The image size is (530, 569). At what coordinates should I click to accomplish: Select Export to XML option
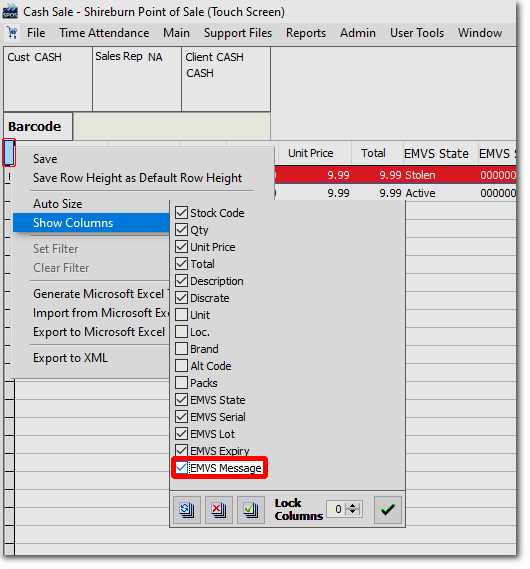(70, 358)
